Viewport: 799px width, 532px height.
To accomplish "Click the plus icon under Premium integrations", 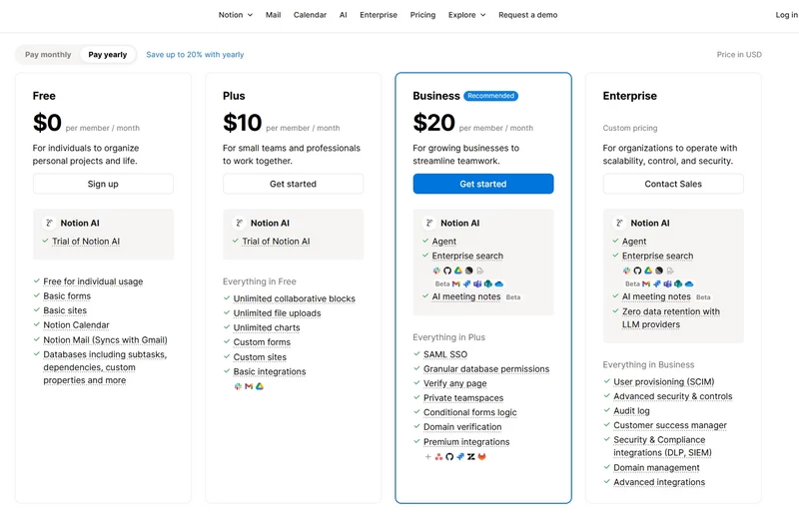I will [x=428, y=457].
